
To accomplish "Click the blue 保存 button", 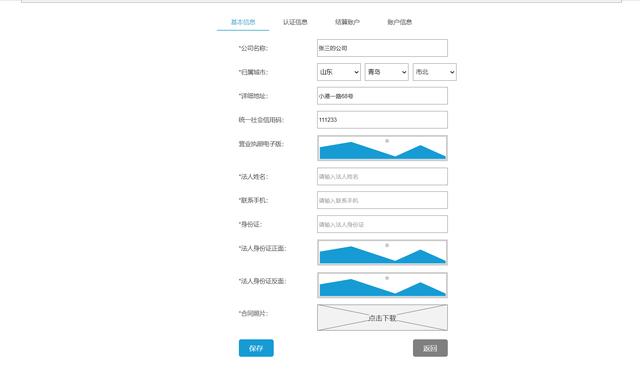I will pyautogui.click(x=256, y=348).
